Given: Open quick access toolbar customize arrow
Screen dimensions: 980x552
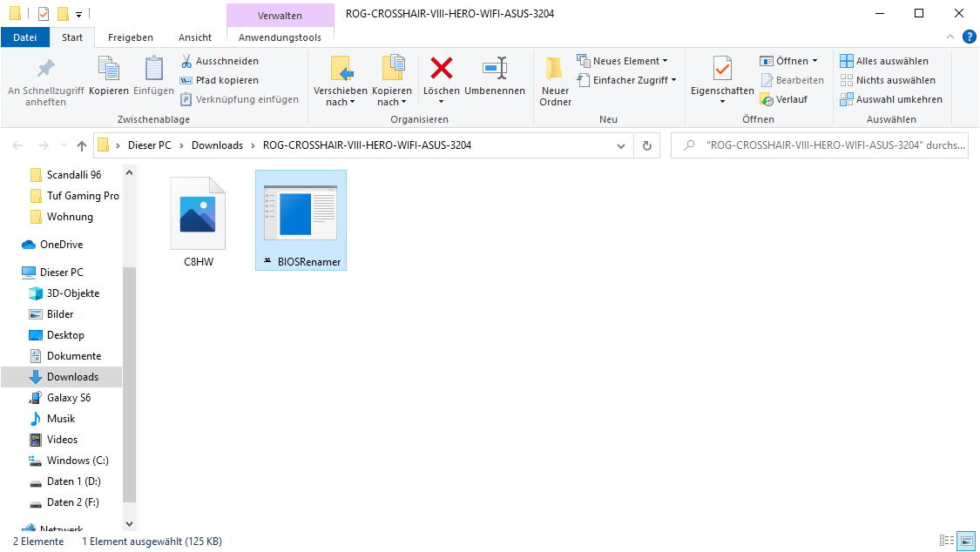Looking at the screenshot, I should click(78, 14).
